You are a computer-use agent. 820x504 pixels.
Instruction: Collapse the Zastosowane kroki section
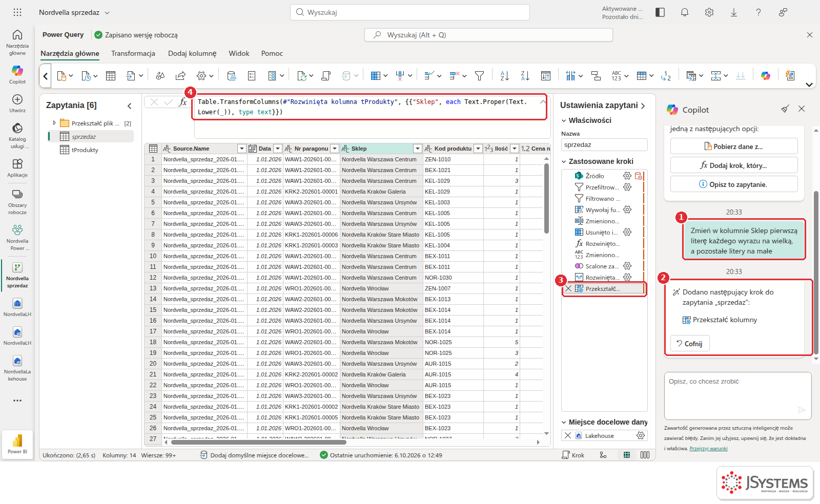point(564,161)
